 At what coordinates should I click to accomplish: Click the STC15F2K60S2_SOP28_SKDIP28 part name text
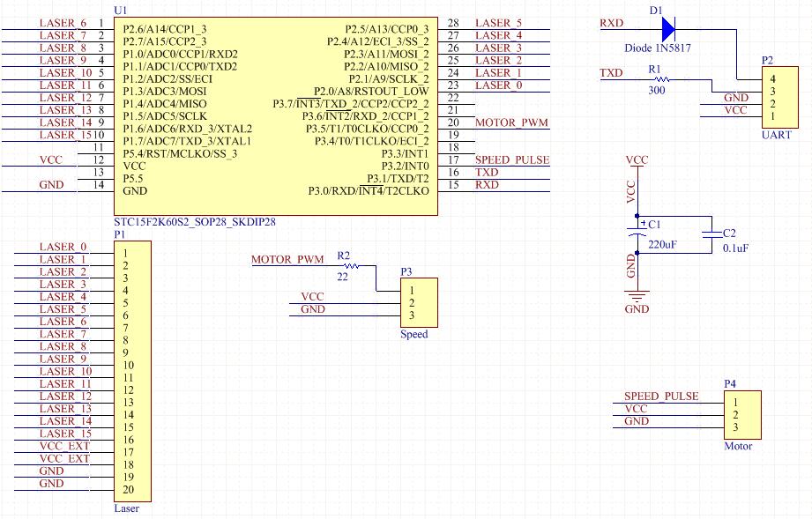[195, 222]
